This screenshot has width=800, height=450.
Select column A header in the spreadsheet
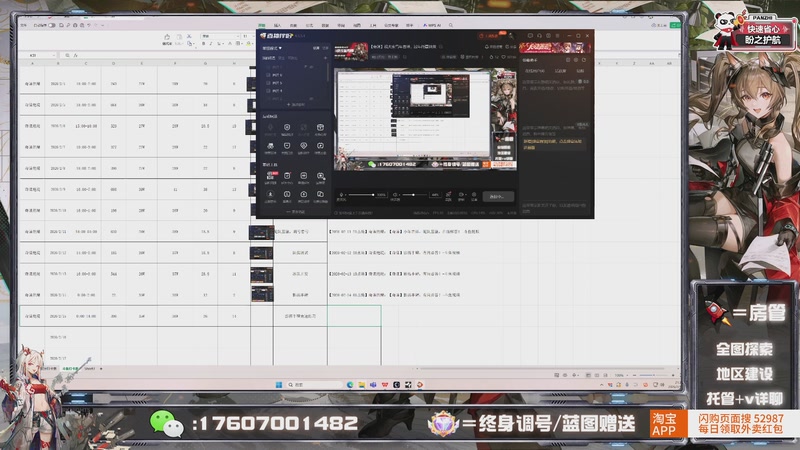(x=32, y=63)
